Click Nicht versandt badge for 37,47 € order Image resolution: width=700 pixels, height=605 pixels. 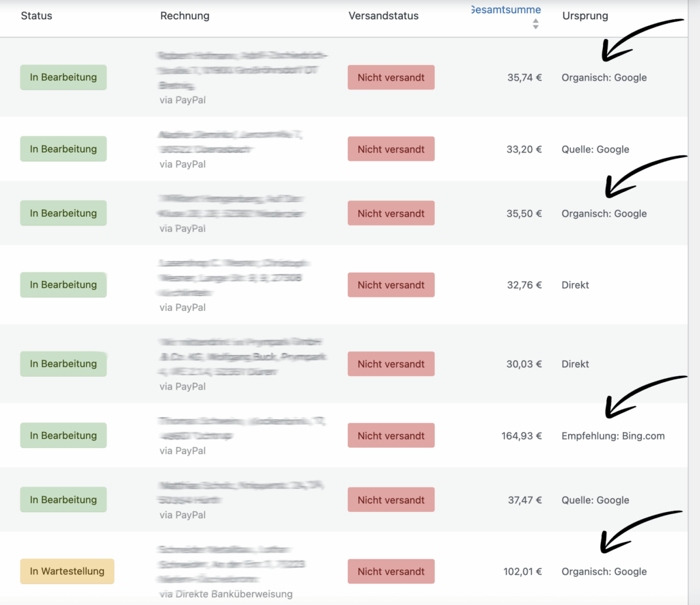pos(391,500)
